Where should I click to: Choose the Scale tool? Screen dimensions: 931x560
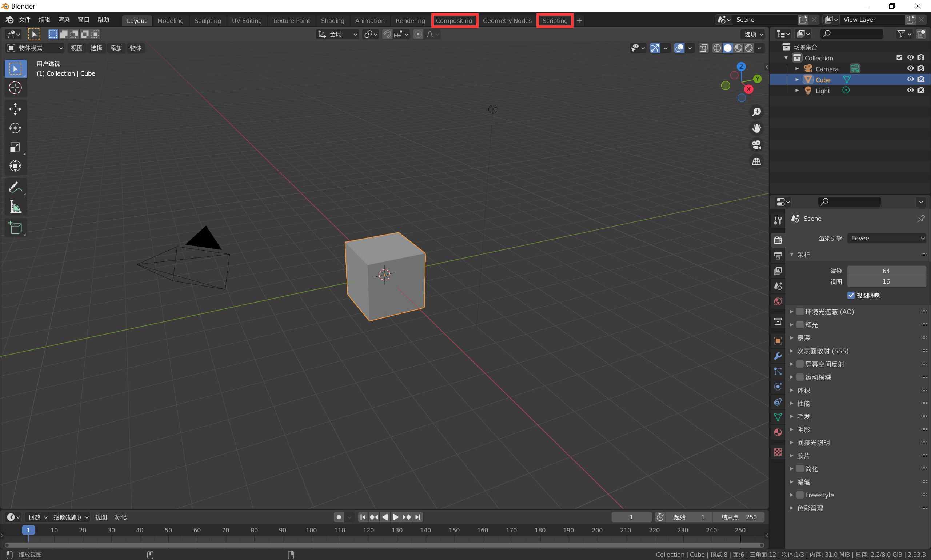[15, 147]
